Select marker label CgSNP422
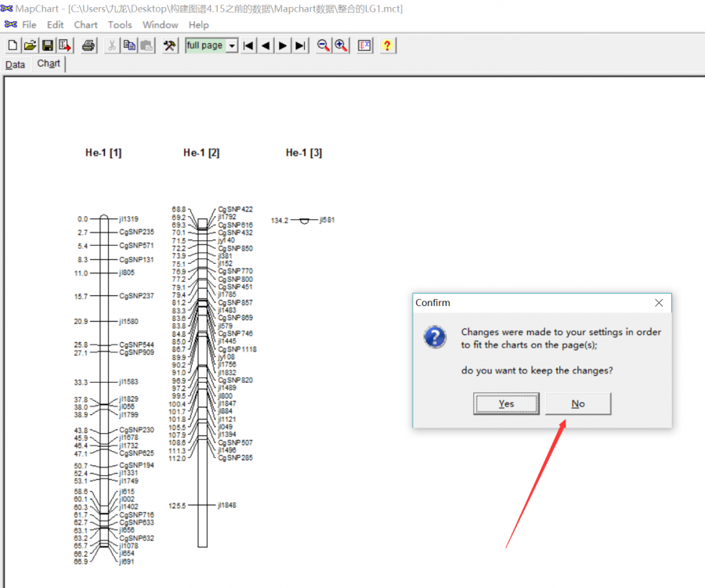 coord(236,210)
